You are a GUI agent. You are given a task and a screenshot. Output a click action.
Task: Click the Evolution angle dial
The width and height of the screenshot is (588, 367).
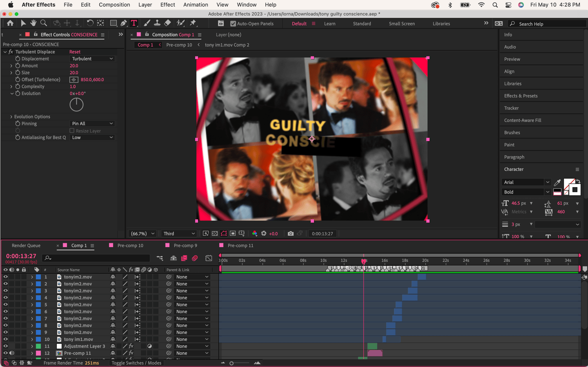[x=76, y=105]
